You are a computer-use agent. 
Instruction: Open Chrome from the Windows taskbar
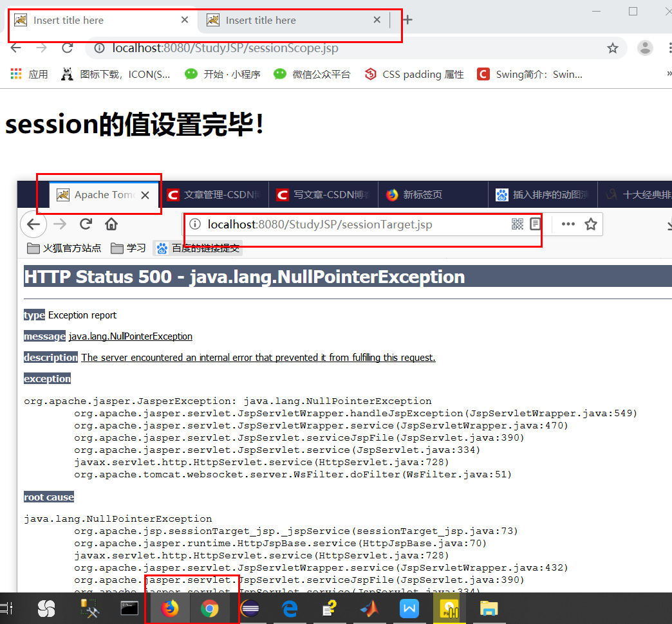[210, 609]
